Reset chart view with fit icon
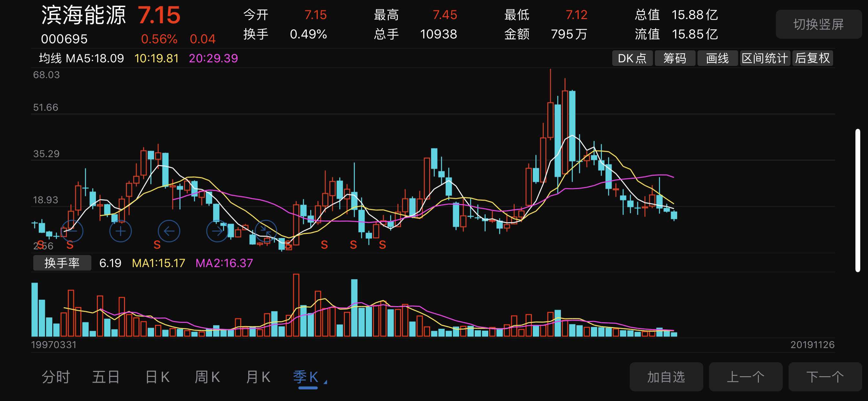Screen dimensions: 868x401 (266, 231)
